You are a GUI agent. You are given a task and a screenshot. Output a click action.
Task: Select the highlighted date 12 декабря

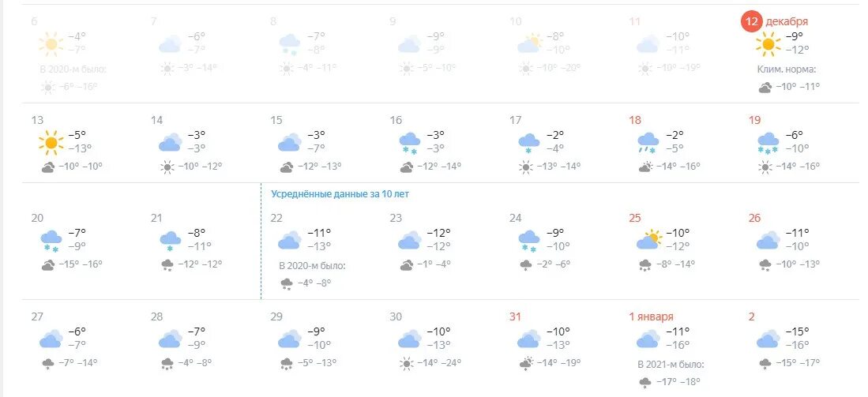point(775,21)
